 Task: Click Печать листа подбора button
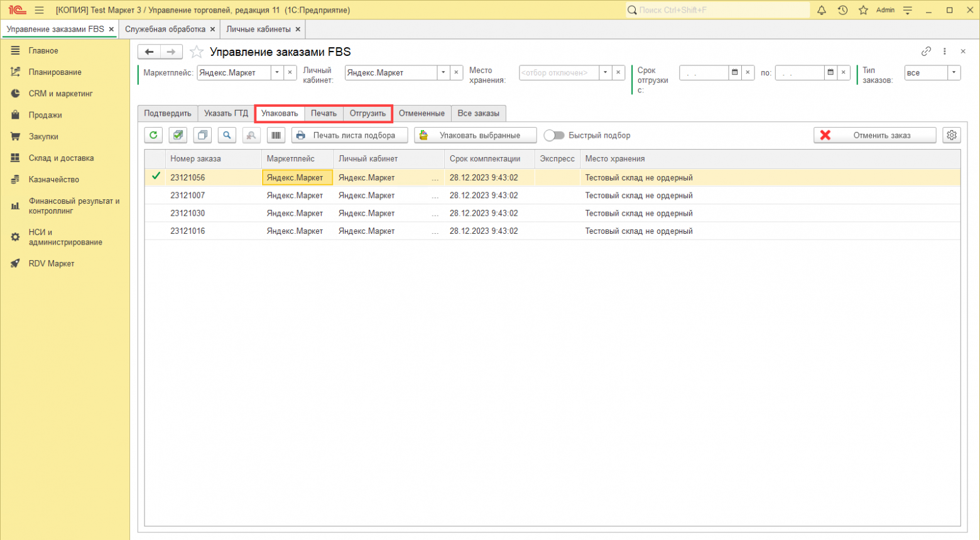tap(349, 135)
